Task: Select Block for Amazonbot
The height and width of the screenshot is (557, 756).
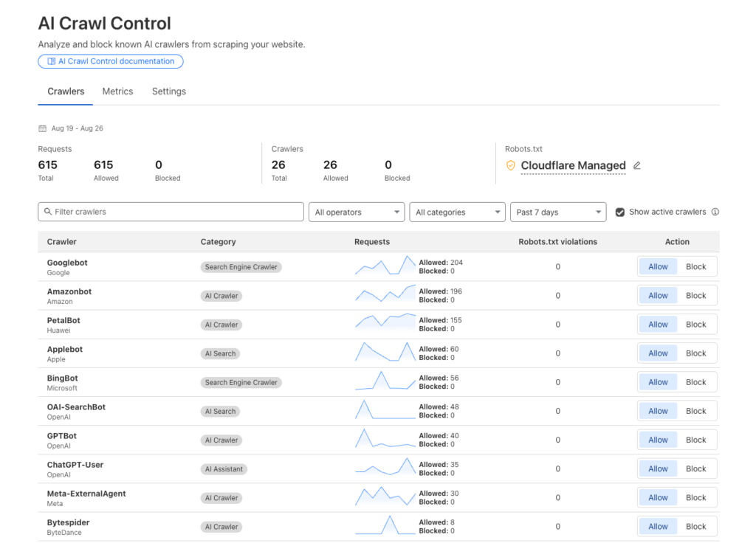Action: (695, 295)
